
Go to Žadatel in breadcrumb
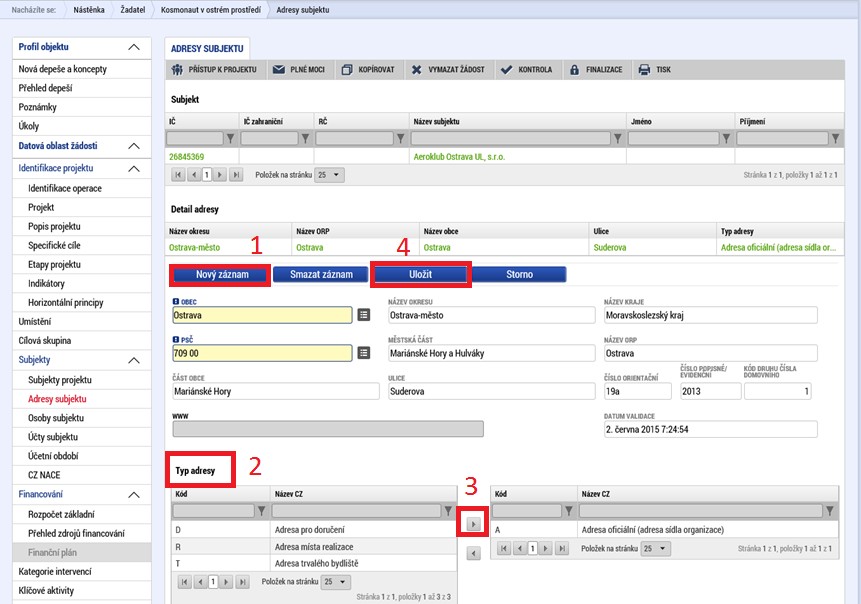click(133, 10)
